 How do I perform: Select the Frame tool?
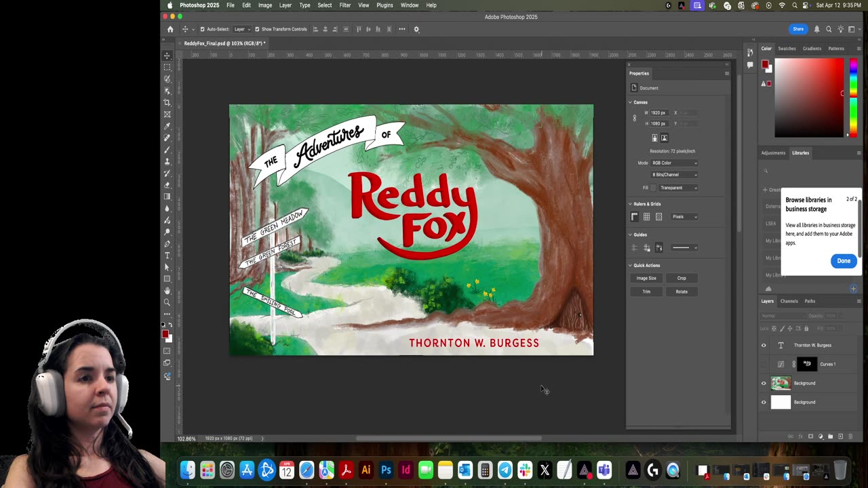pos(167,114)
